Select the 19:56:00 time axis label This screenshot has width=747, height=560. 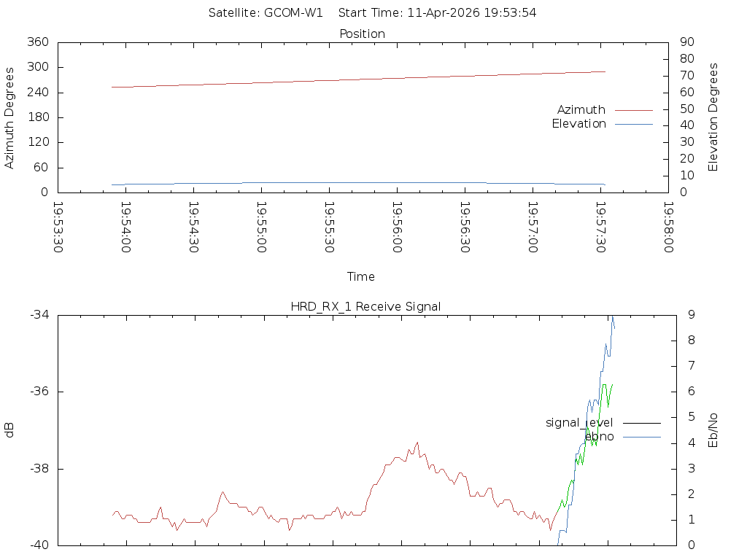pos(397,227)
